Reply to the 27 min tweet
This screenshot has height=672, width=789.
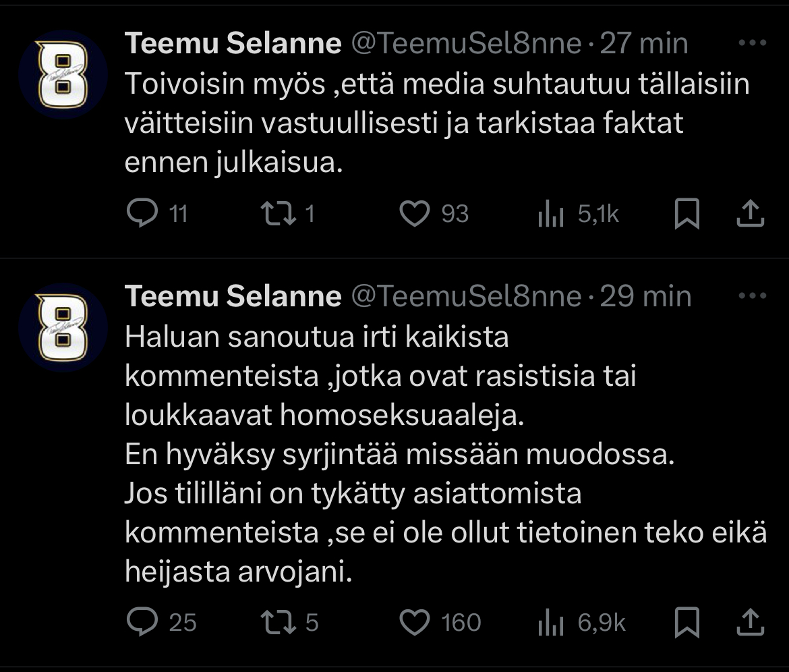[142, 214]
